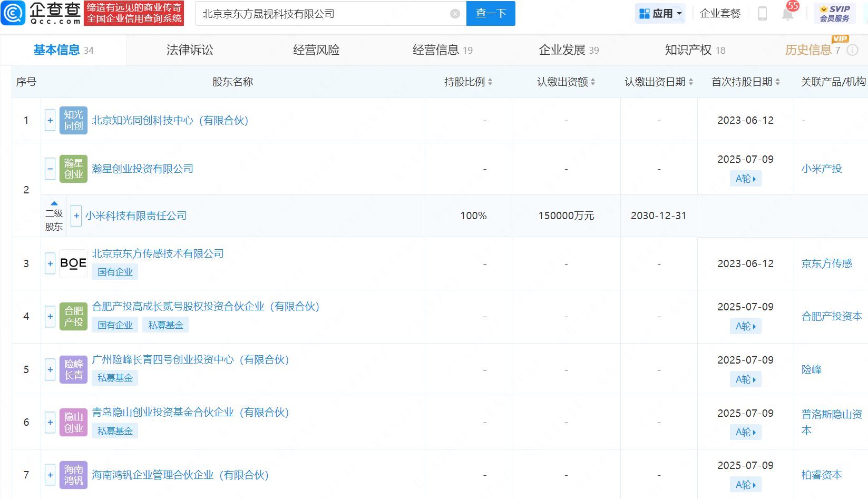
Task: Expand 合肥产投高成长贰号 shareholder row
Action: tap(50, 316)
